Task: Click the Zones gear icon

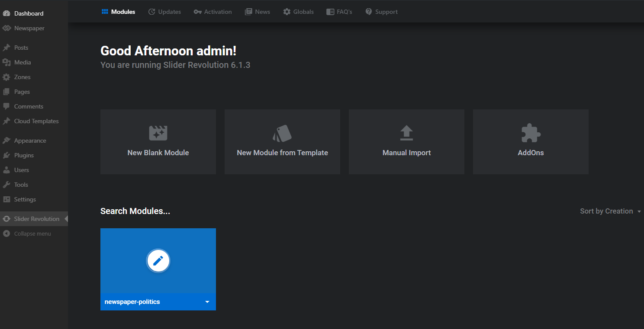Action: point(6,77)
